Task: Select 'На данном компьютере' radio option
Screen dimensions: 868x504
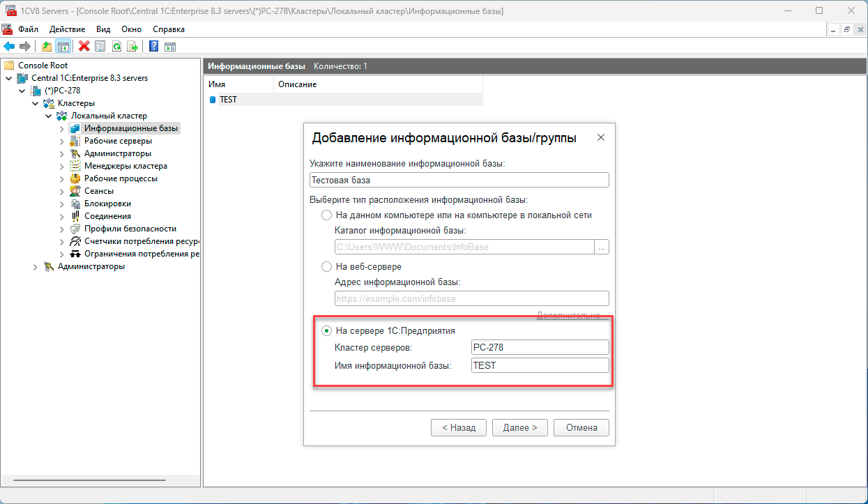Action: point(326,215)
